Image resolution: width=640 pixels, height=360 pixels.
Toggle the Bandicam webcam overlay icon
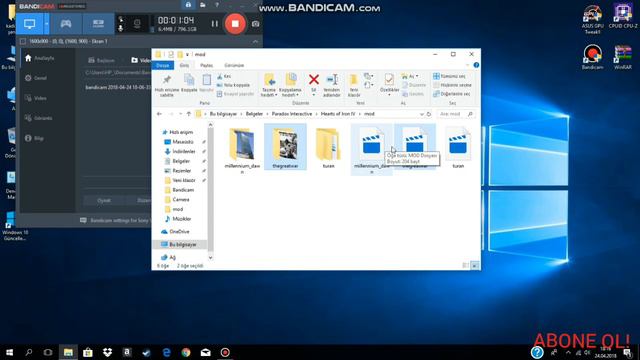[x=137, y=24]
